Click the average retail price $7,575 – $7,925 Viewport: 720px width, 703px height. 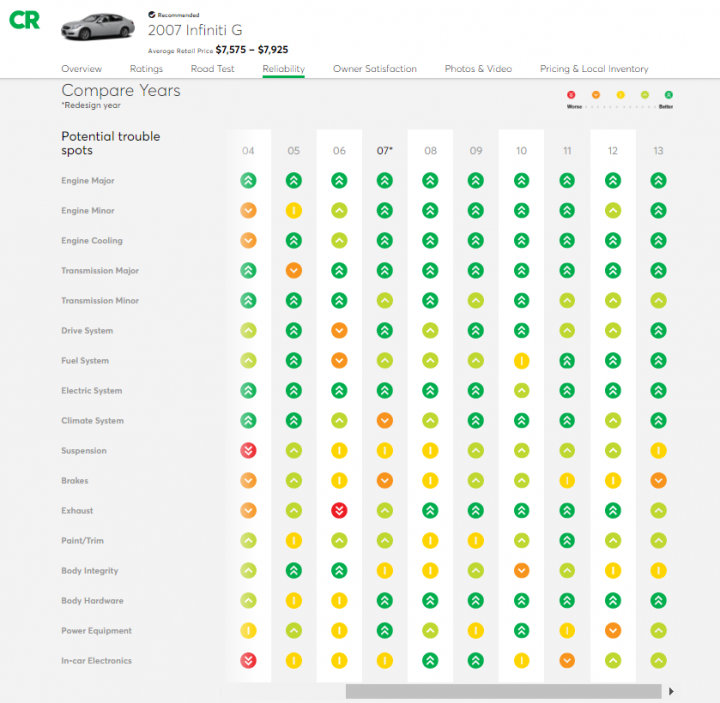pos(252,50)
